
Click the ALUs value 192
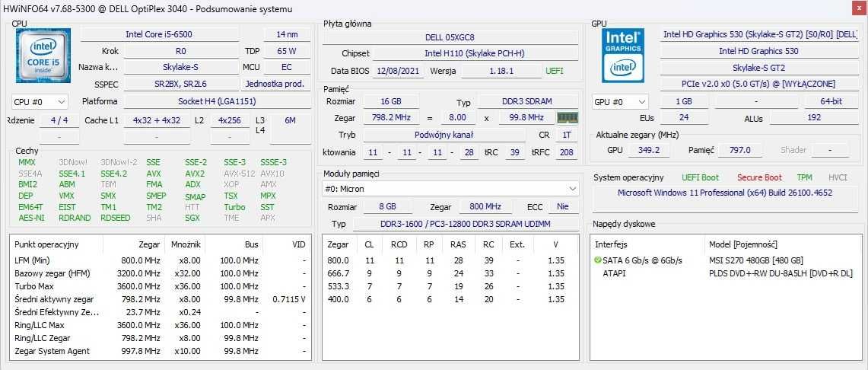pyautogui.click(x=814, y=117)
